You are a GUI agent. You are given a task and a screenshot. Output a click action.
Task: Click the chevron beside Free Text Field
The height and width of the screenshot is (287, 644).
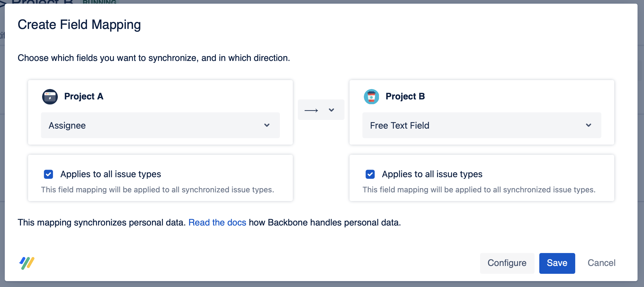pyautogui.click(x=588, y=125)
